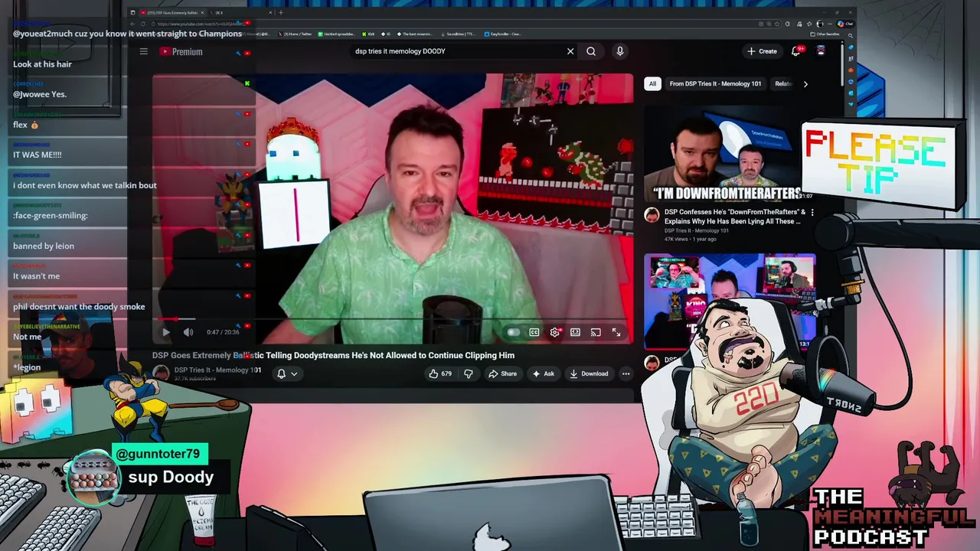Image resolution: width=980 pixels, height=551 pixels.
Task: Start voice search with microphone icon
Action: tap(620, 51)
